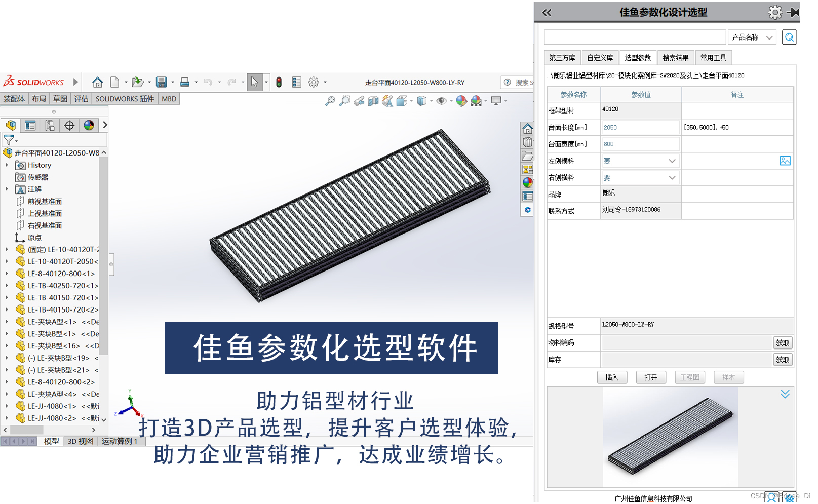The height and width of the screenshot is (504, 818).
Task: Open a file with the Open folder icon
Action: coord(137,82)
